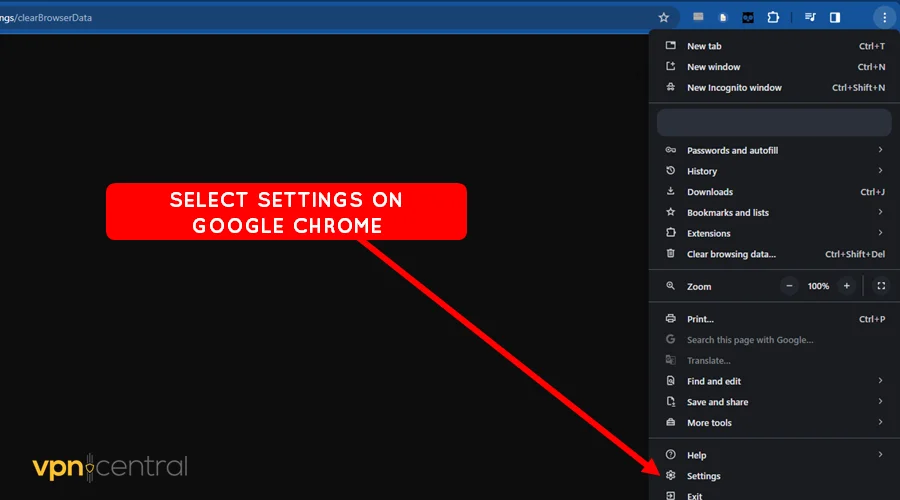Viewport: 900px width, 500px height.
Task: Increase zoom with plus button
Action: [847, 286]
